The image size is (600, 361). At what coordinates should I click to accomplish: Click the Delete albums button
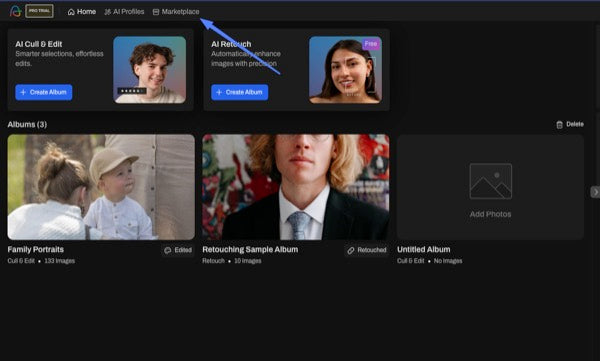[x=570, y=124]
